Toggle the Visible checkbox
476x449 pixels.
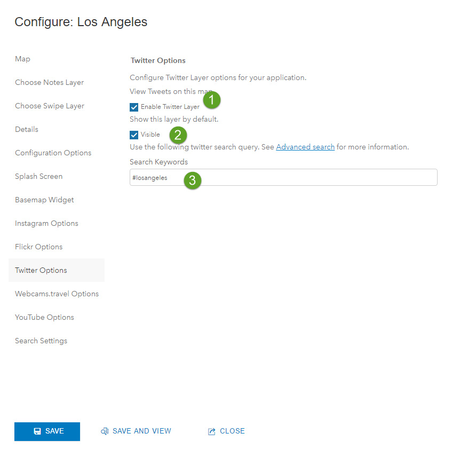click(x=134, y=135)
